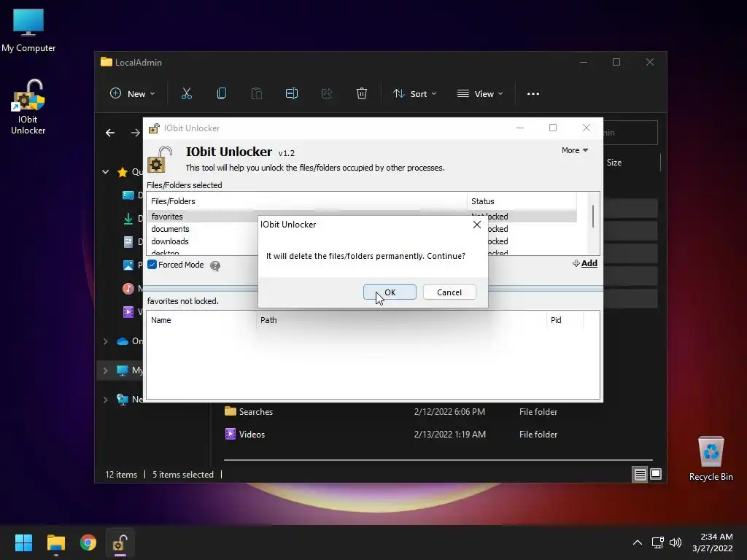This screenshot has width=747, height=560.
Task: Expand the OneDrive tree node
Action: click(105, 341)
